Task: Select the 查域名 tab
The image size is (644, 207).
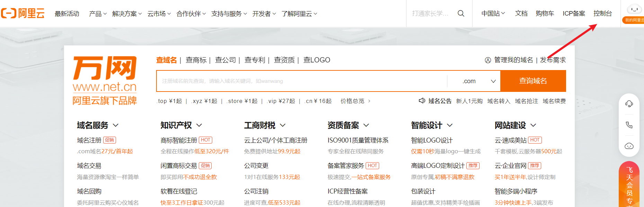Action: pyautogui.click(x=167, y=60)
